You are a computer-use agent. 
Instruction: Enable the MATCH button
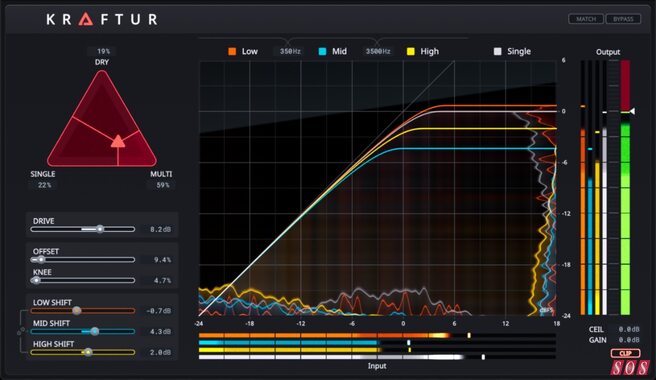point(586,19)
